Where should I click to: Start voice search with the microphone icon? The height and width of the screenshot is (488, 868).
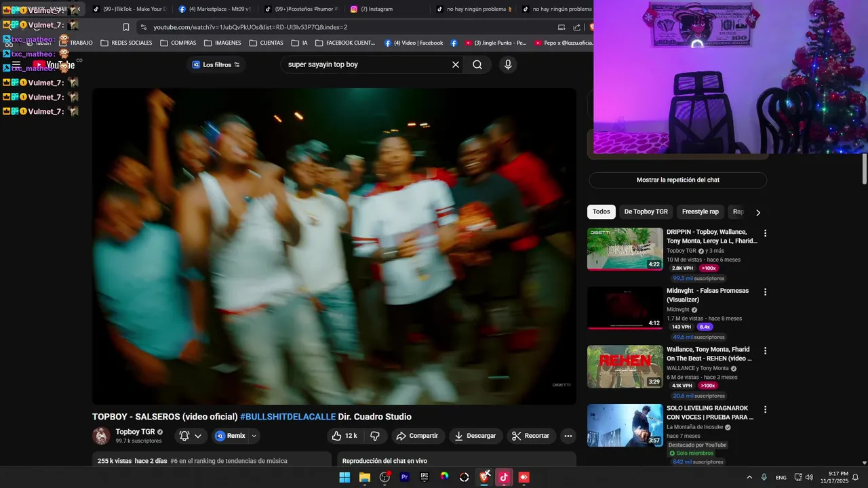pos(508,65)
